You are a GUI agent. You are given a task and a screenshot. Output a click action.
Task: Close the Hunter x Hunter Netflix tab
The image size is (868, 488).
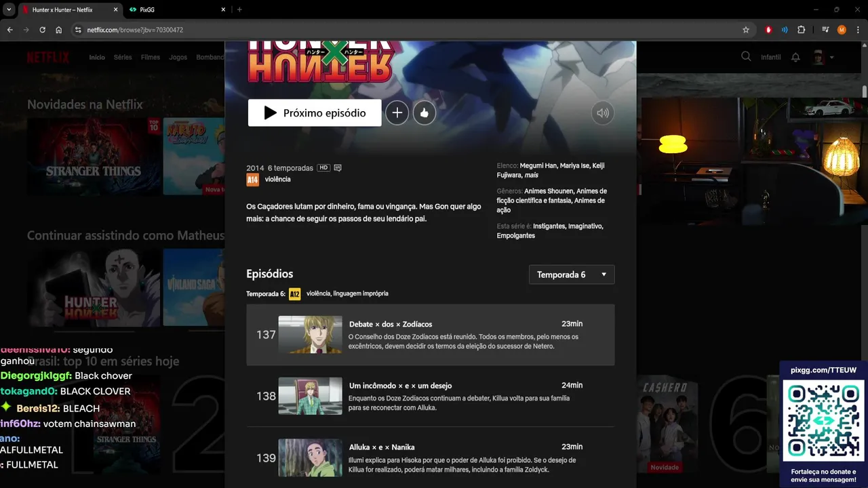[x=115, y=10]
